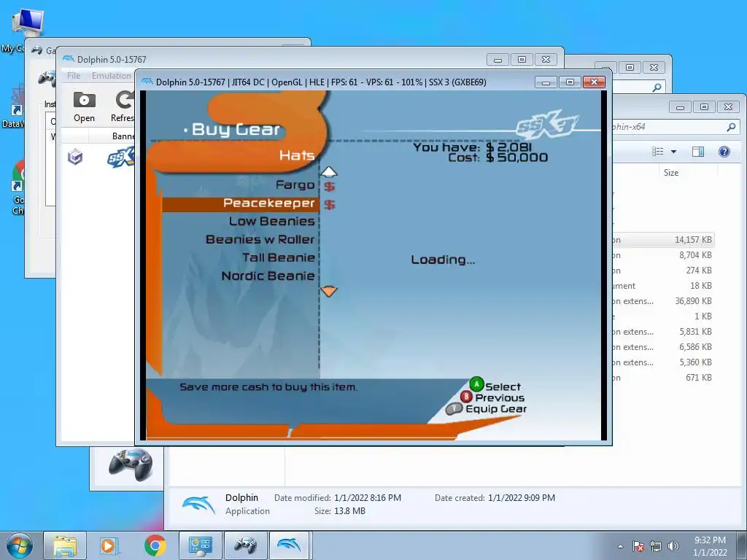Open File Explorer from taskbar
The height and width of the screenshot is (560, 747).
(x=65, y=545)
